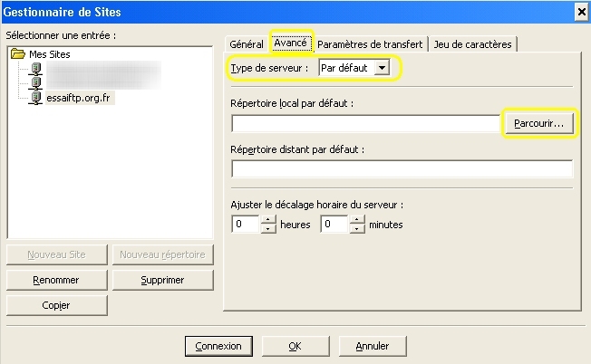
Task: Increase the minutes offset value
Action: point(357,219)
